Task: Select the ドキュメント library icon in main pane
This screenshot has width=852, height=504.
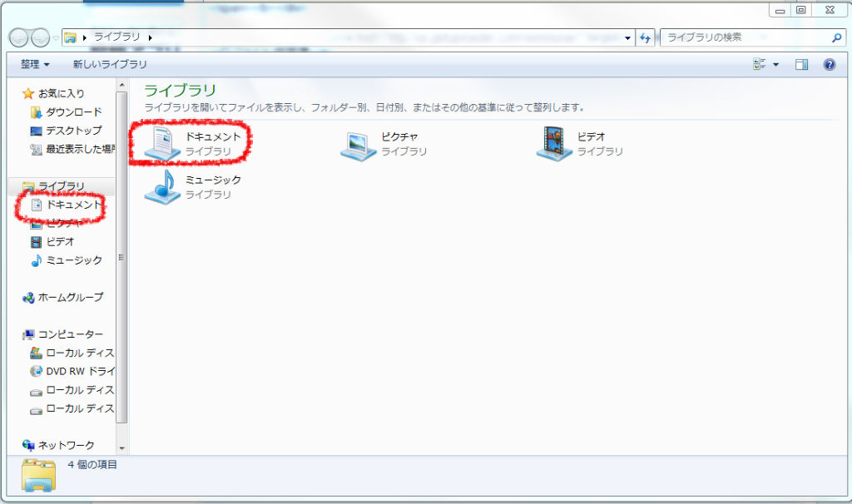Action: coord(162,143)
